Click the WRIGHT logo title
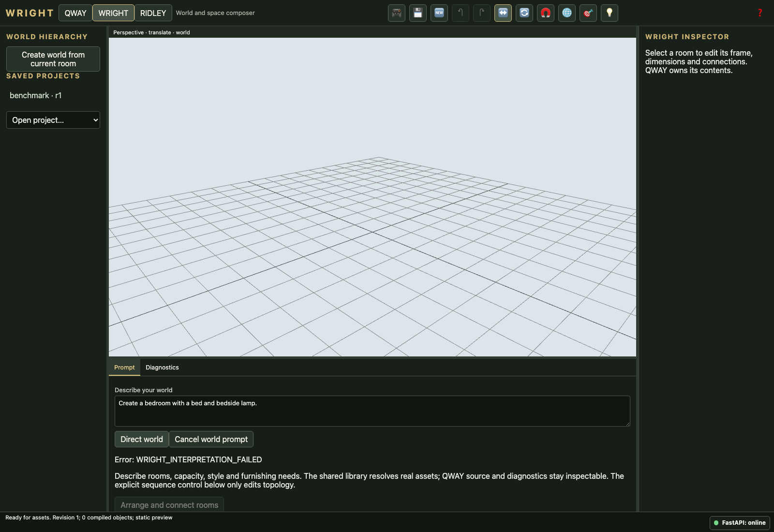This screenshot has width=774, height=532. (x=30, y=13)
